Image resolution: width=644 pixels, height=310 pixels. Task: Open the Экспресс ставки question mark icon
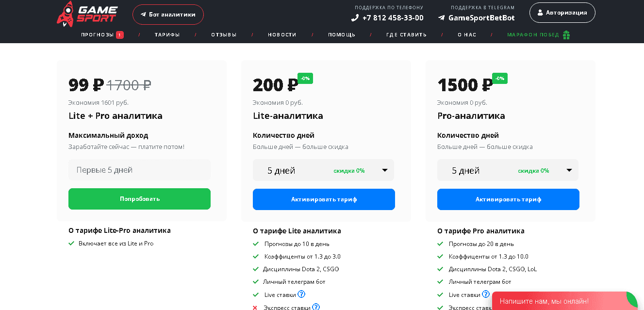tap(316, 307)
